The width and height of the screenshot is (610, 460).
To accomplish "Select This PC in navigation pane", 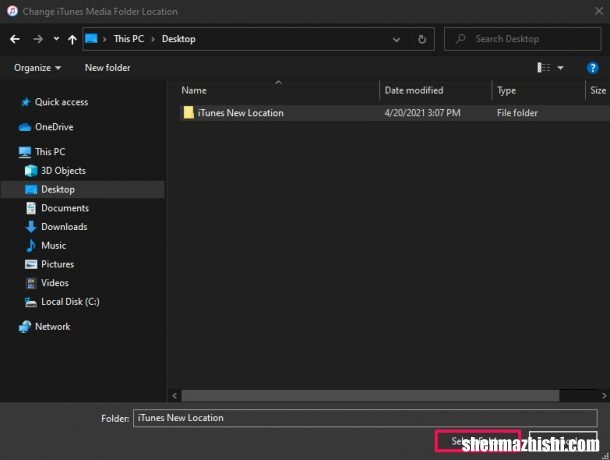I will [42, 152].
